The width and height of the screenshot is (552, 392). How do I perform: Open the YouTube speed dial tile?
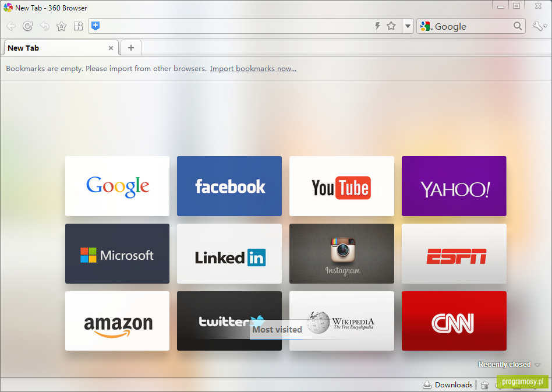341,186
